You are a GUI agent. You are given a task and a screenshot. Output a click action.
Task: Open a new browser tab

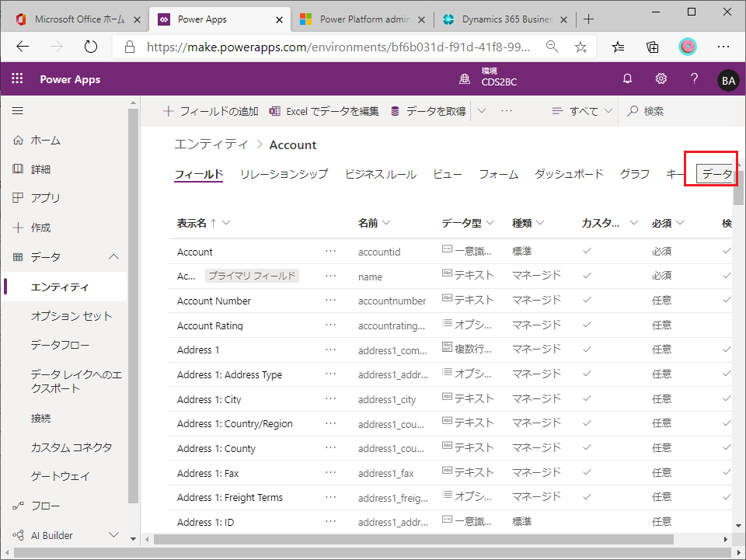click(588, 19)
